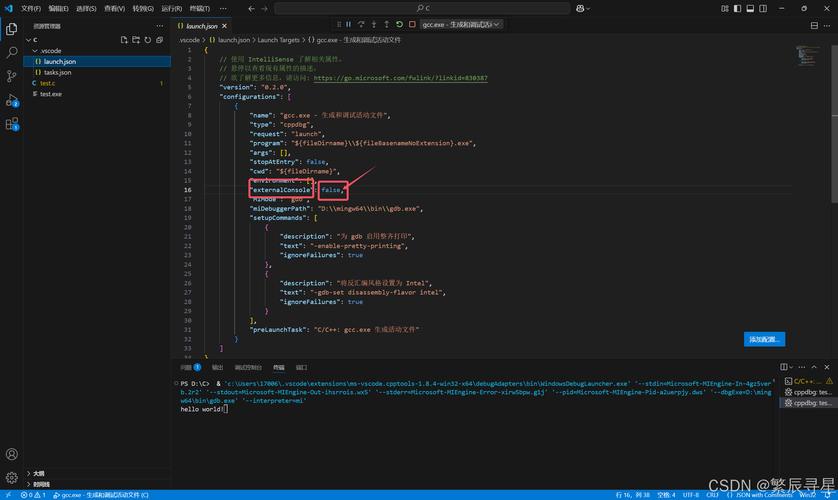The height and width of the screenshot is (500, 838).
Task: Open the Edit menu
Action: tap(58, 9)
